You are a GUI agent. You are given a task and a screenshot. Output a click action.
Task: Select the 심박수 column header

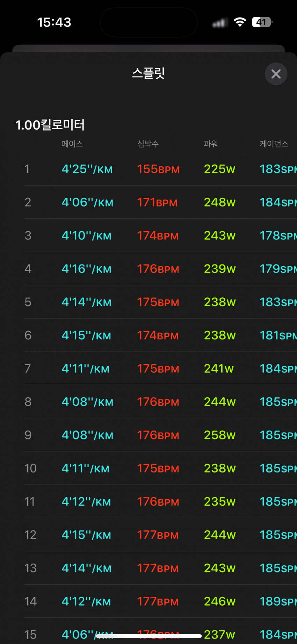tap(148, 144)
